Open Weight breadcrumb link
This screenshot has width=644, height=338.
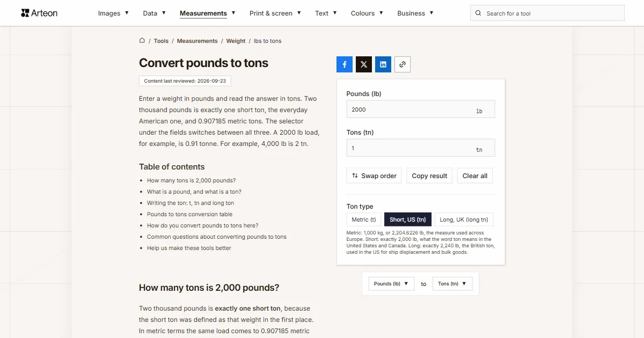click(x=236, y=41)
